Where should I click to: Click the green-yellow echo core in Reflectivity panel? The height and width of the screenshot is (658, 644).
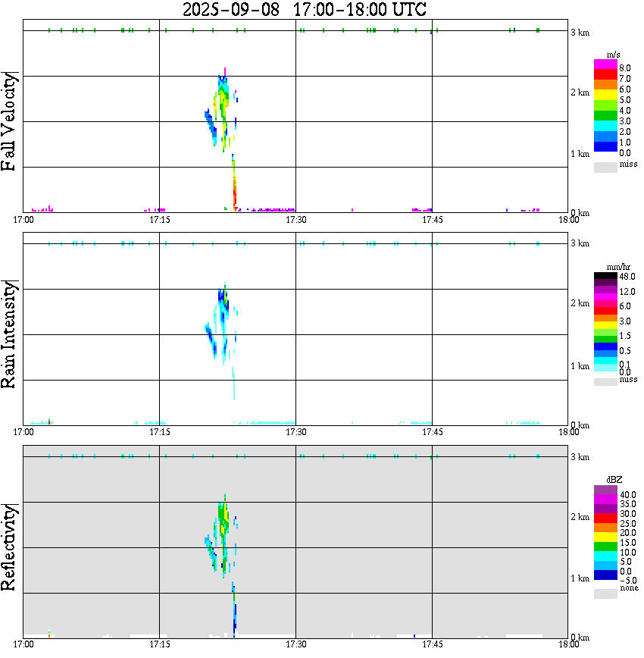tap(224, 519)
